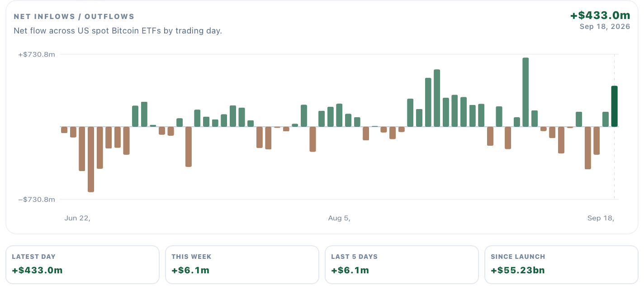The image size is (644, 286).
Task: Click the Sep 18, 2026 date label
Action: click(605, 27)
